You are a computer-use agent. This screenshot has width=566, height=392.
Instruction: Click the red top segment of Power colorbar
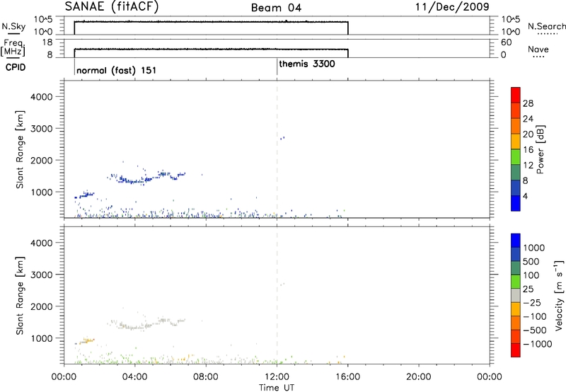pyautogui.click(x=516, y=95)
